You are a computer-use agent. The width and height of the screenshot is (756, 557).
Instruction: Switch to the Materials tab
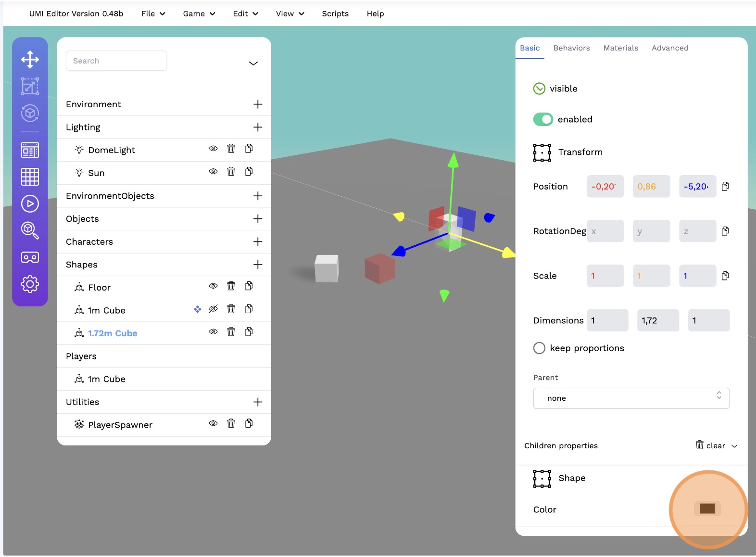620,48
